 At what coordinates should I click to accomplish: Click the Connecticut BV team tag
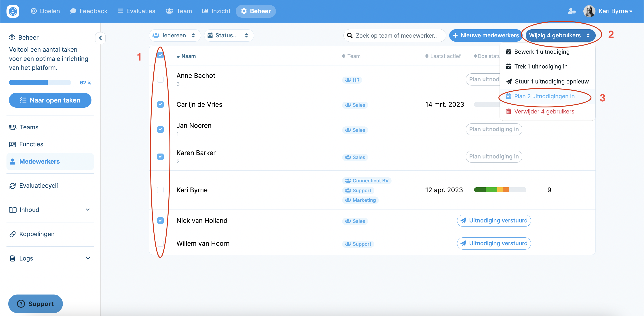tap(366, 181)
